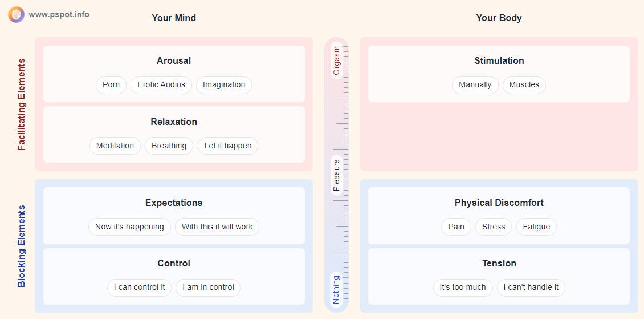Select the I am in control chip
This screenshot has height=319, width=644.
tap(208, 288)
